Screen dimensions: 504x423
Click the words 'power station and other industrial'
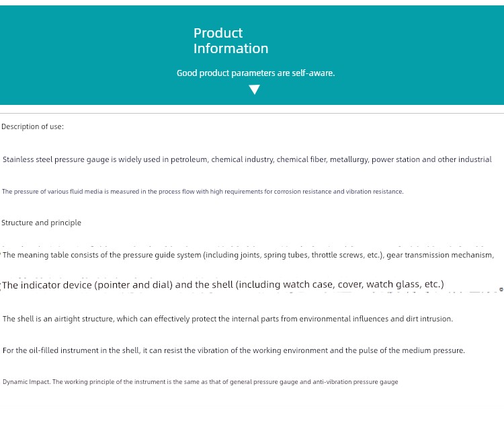(431, 159)
